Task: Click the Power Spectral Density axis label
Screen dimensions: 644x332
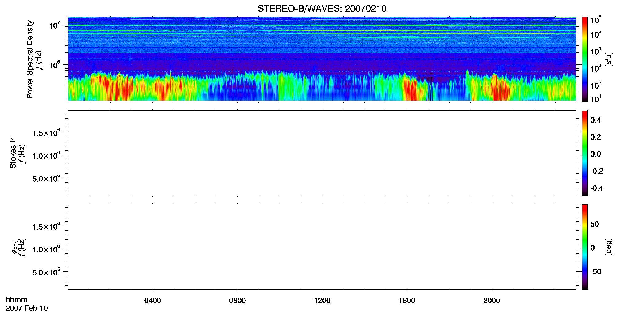Action: coord(30,59)
